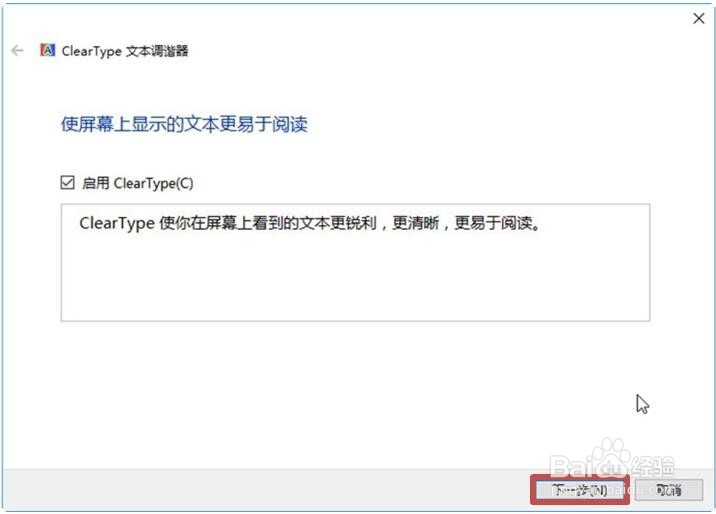
Task: Click the word ClearType in the sample sentence
Action: click(117, 224)
